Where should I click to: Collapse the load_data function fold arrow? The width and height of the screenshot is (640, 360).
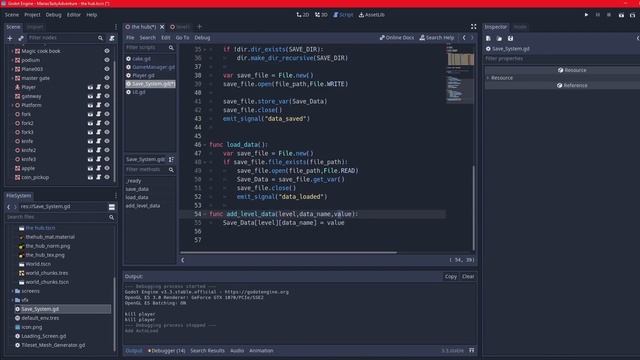pyautogui.click(x=205, y=144)
